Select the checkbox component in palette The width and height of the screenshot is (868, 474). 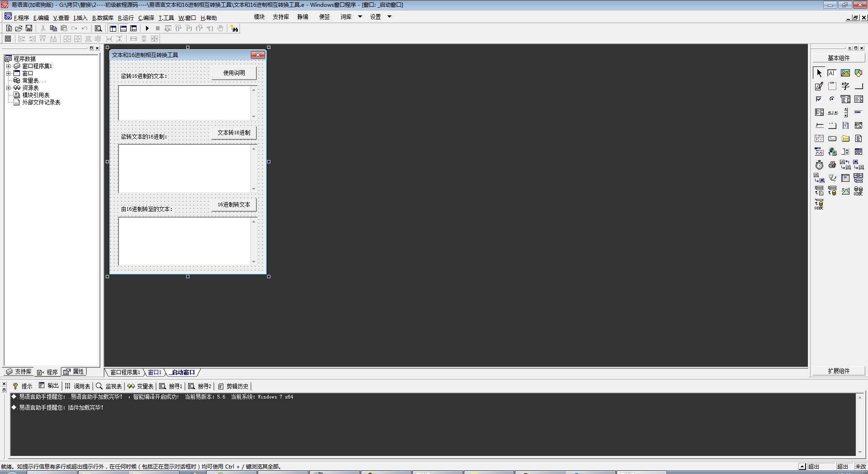[x=819, y=99]
